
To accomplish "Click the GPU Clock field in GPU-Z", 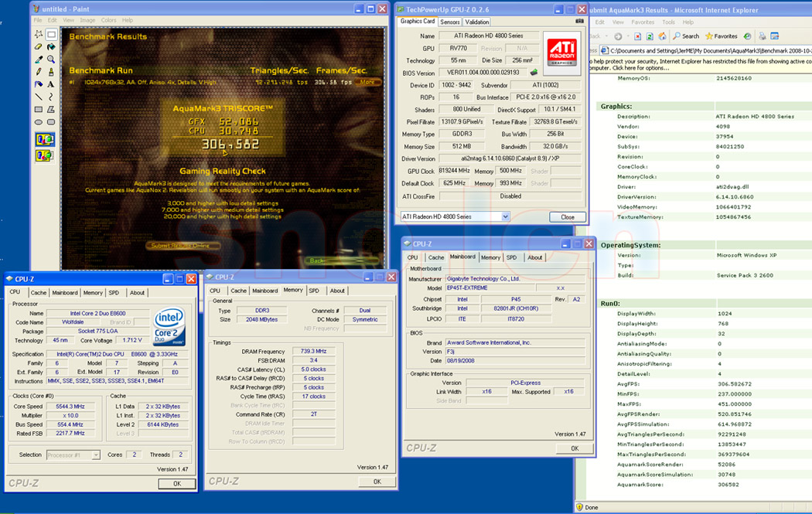I will click(x=454, y=171).
